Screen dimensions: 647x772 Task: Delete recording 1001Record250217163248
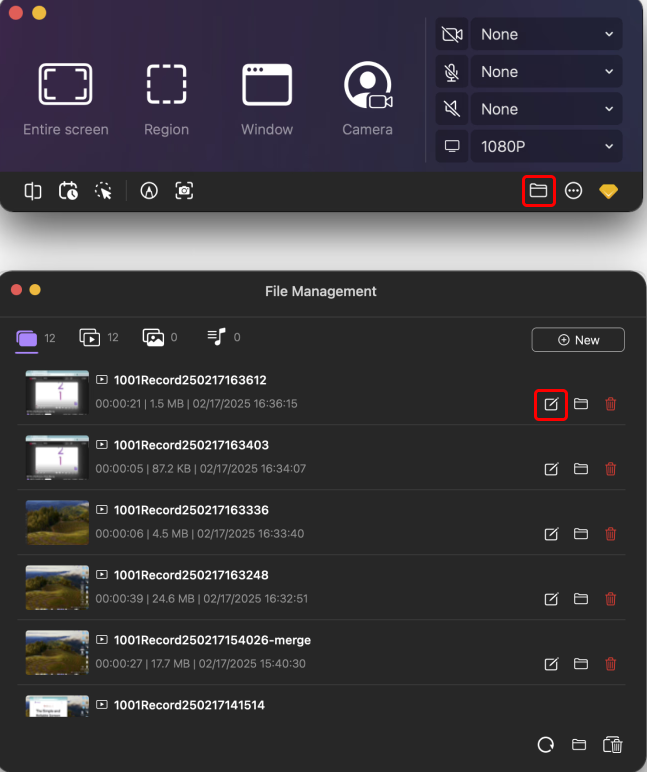click(611, 599)
